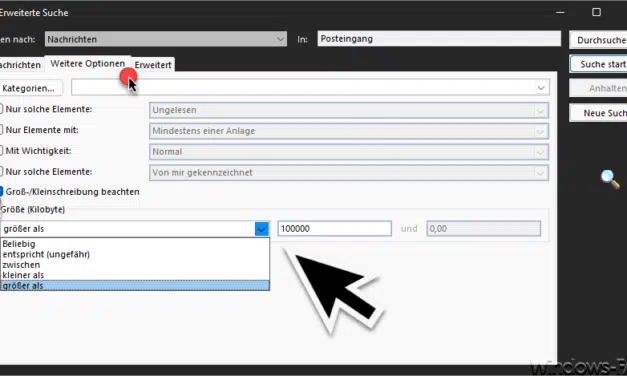Maximize the Erweiterte Suche window
Screen dimensions: 627x376
coord(596,12)
